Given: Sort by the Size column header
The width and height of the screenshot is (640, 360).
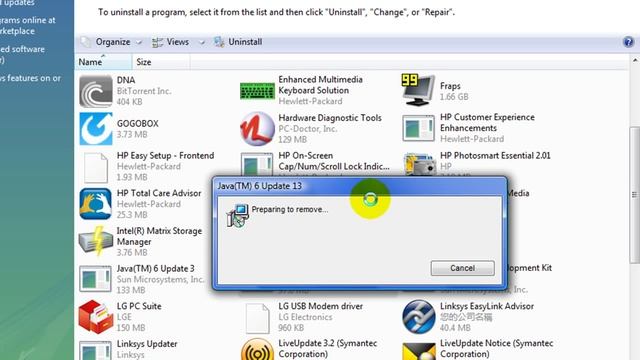Looking at the screenshot, I should click(x=161, y=62).
